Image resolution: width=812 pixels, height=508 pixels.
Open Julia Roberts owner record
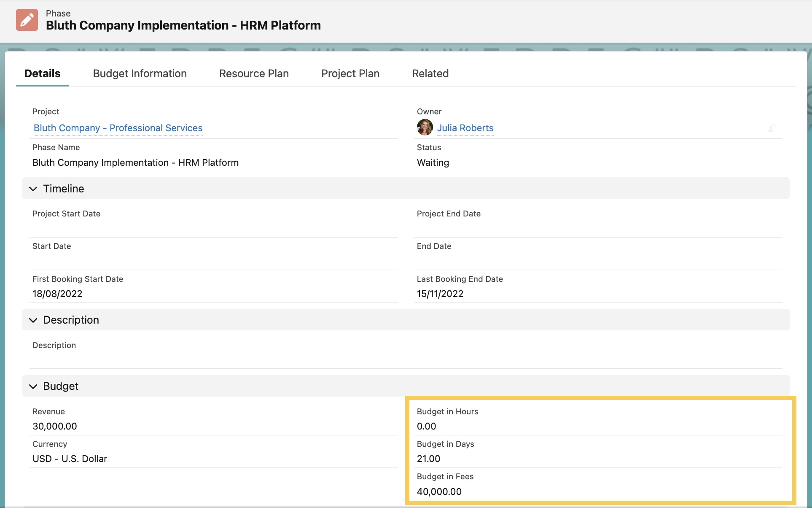[465, 128]
